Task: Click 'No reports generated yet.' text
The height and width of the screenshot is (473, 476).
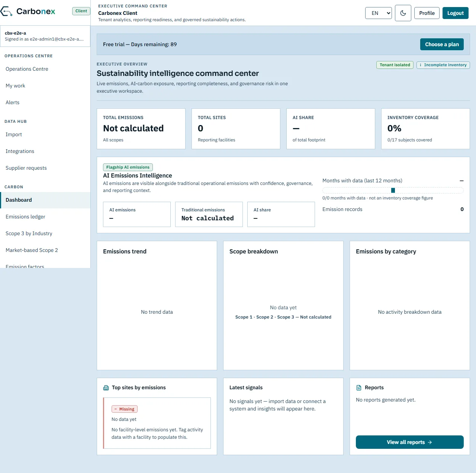Action: point(386,400)
